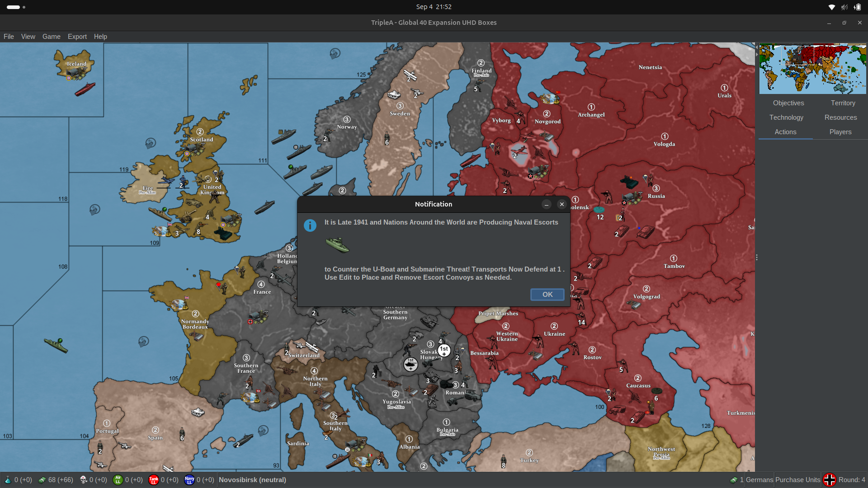Click the naval escort unit image in notification
868x488 pixels.
coord(337,245)
